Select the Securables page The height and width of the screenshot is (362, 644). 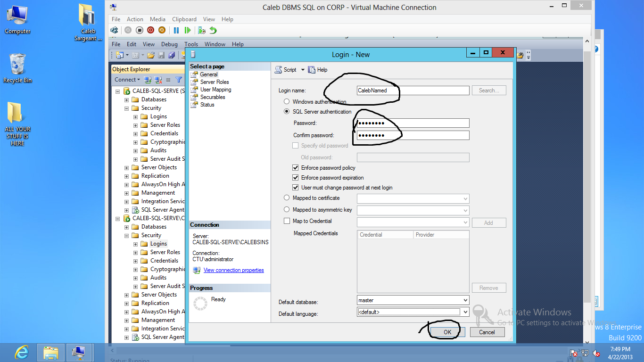pos(213,97)
